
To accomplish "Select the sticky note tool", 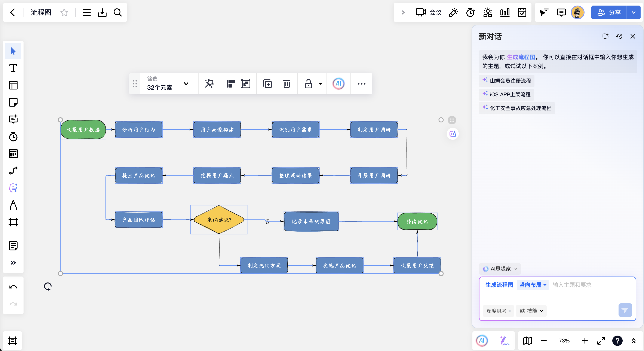I will click(13, 102).
